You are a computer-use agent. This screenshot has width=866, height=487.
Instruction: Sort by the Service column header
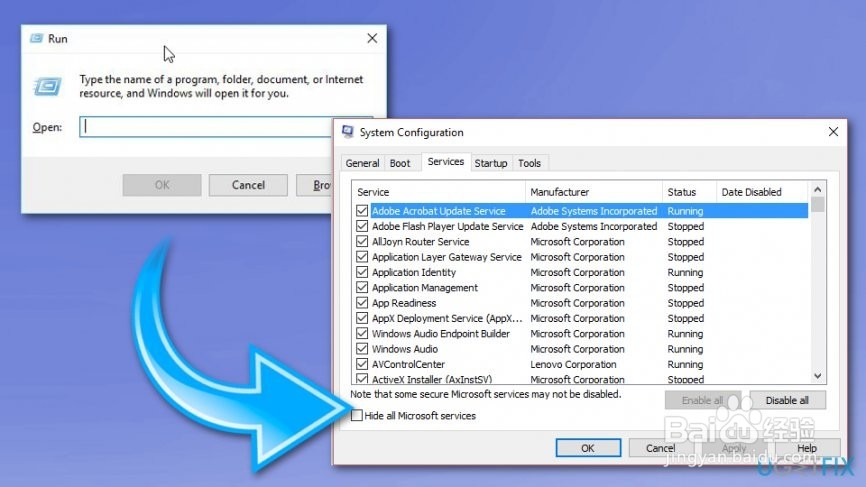tap(439, 192)
